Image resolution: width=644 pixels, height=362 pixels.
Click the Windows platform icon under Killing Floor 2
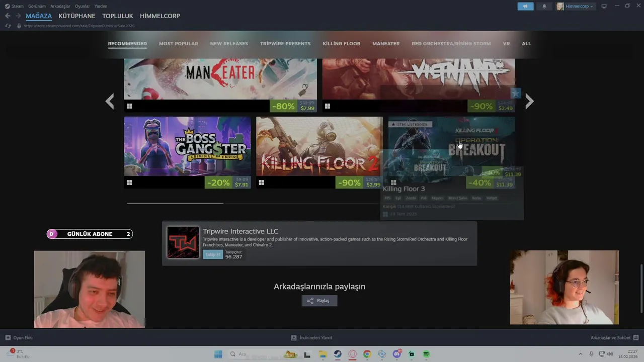[x=261, y=183]
